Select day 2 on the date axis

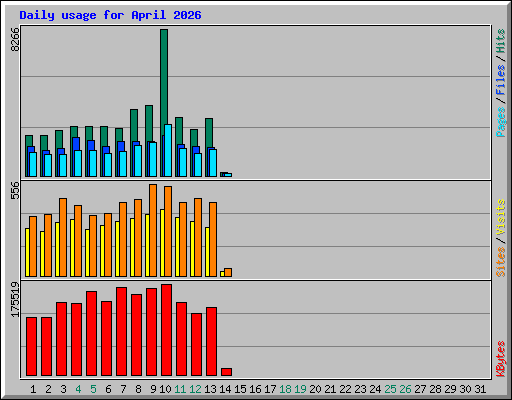click(48, 389)
